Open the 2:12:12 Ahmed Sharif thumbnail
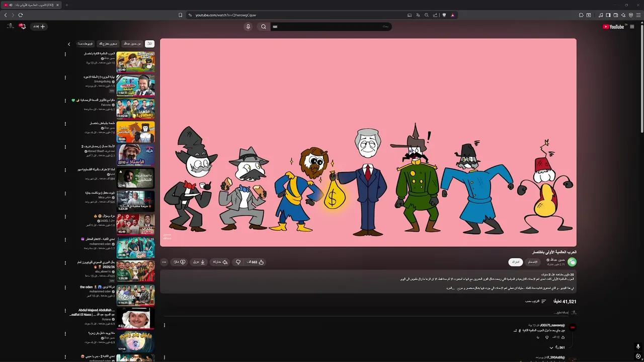The image size is (644, 362). click(136, 155)
